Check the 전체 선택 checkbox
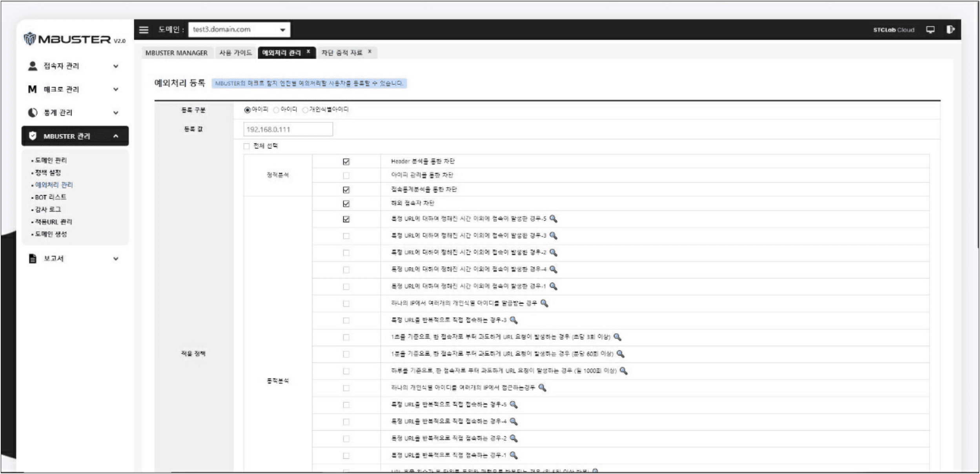The width and height of the screenshot is (980, 474). (x=246, y=146)
